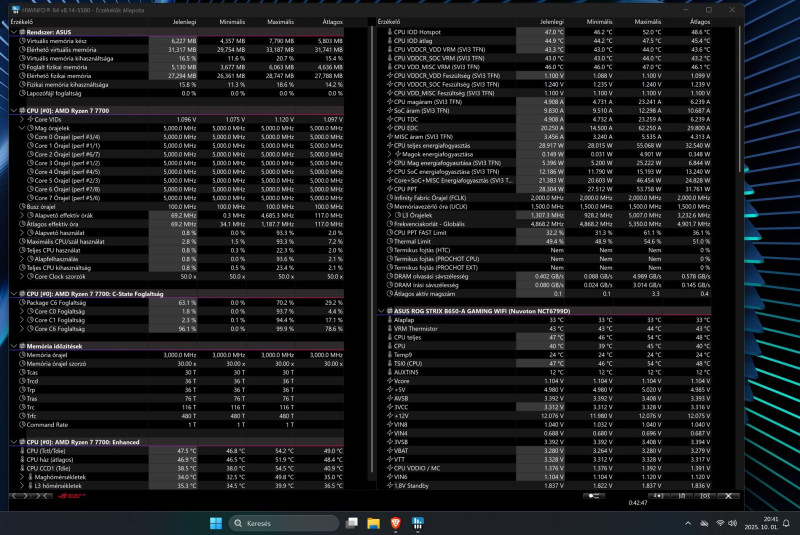
Task: Show hidden system tray icons
Action: [688, 523]
